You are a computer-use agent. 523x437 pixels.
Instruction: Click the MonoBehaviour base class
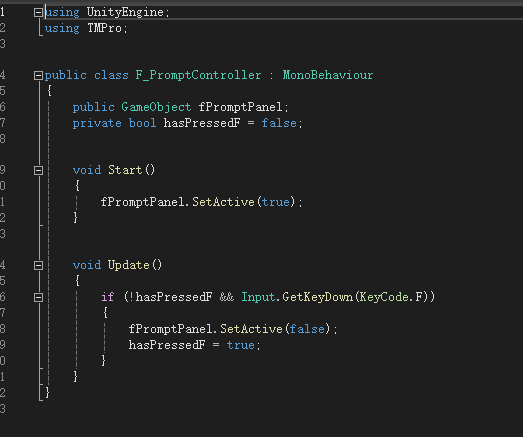(328, 75)
